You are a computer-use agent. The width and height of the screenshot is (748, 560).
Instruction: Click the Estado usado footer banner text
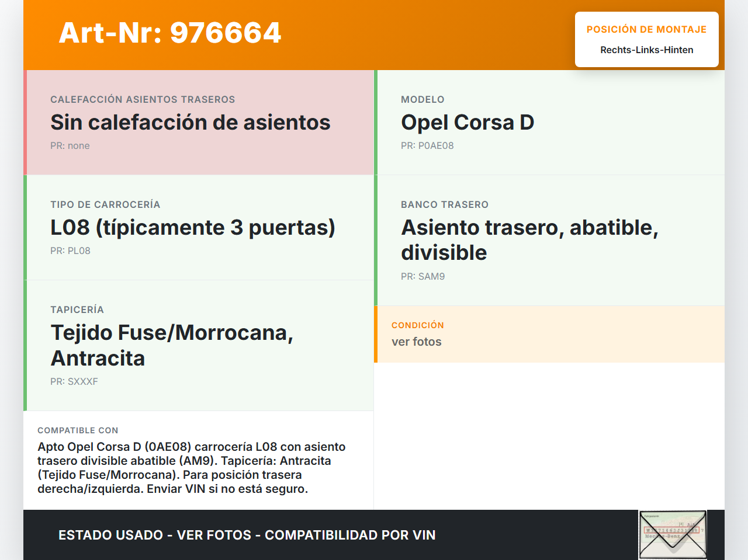pyautogui.click(x=247, y=535)
